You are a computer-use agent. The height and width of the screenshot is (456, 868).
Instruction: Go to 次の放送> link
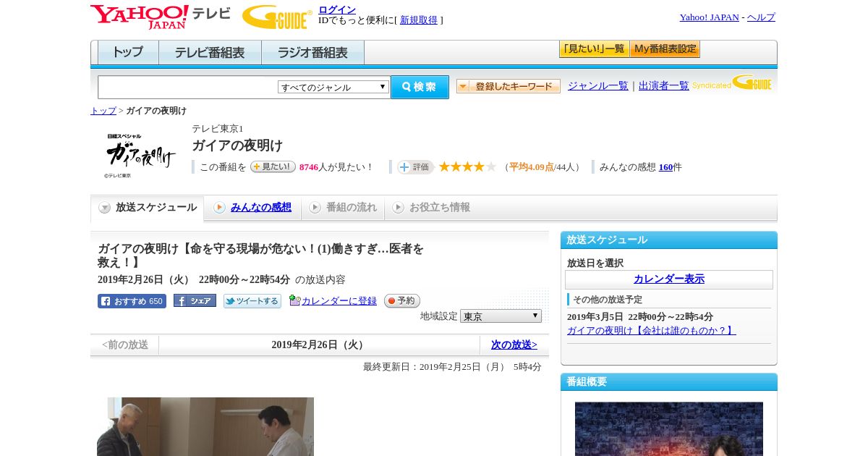[514, 345]
